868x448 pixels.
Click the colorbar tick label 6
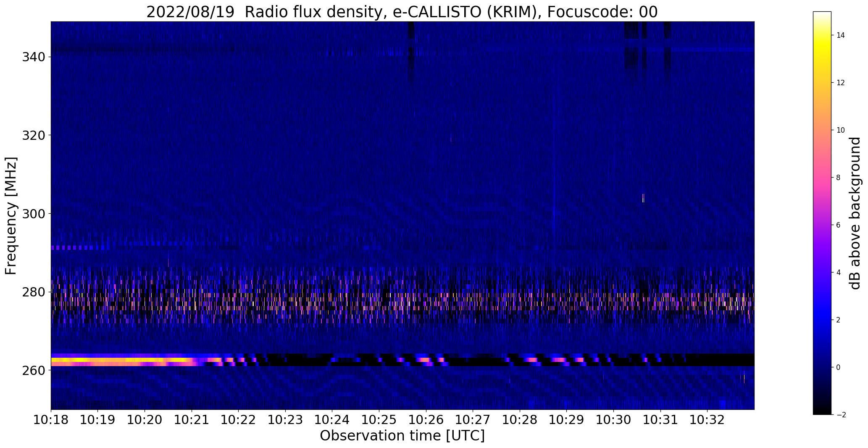(839, 225)
